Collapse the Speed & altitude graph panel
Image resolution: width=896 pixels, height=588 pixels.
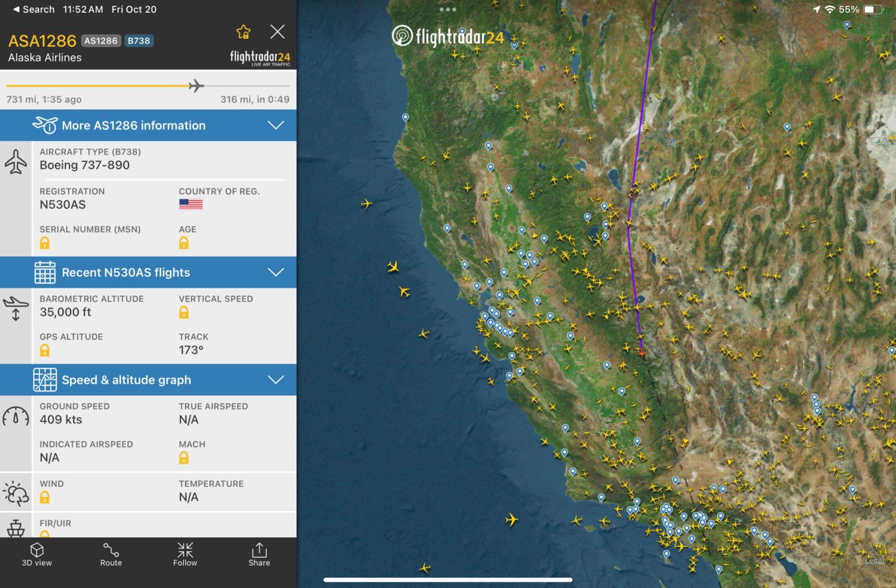pyautogui.click(x=275, y=380)
